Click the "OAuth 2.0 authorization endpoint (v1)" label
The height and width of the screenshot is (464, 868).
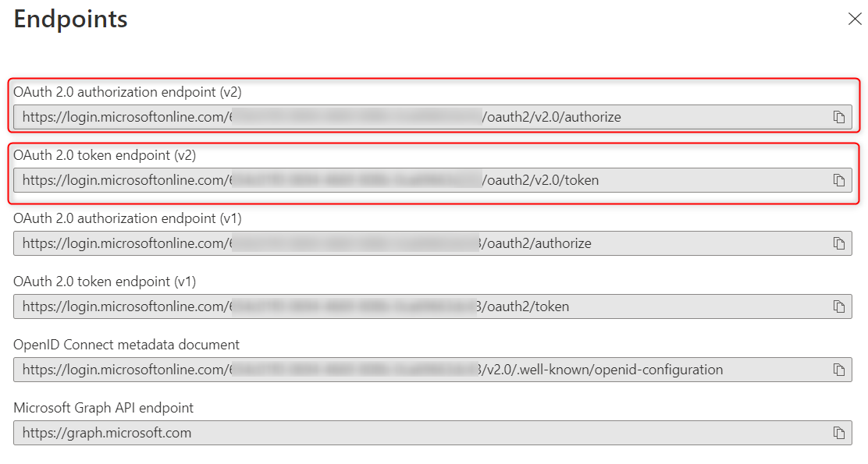click(x=127, y=218)
